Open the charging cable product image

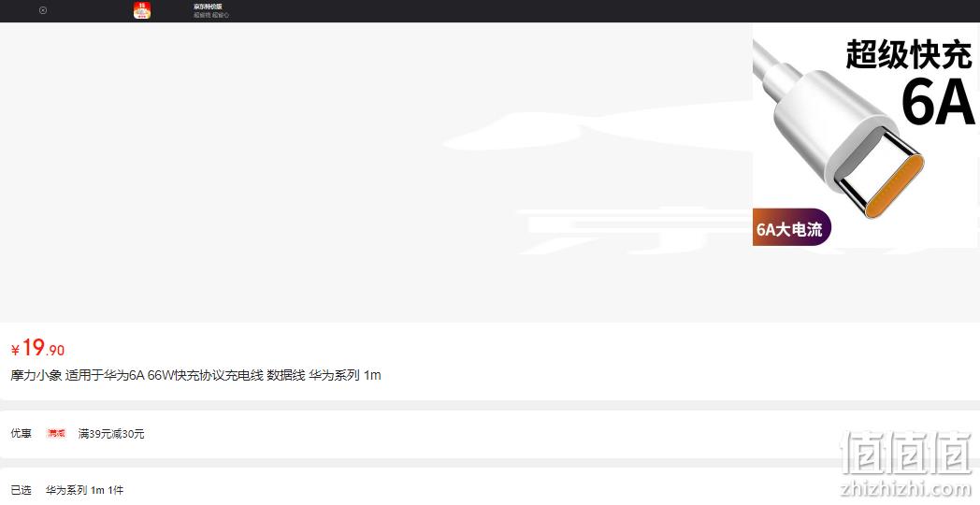click(x=866, y=135)
